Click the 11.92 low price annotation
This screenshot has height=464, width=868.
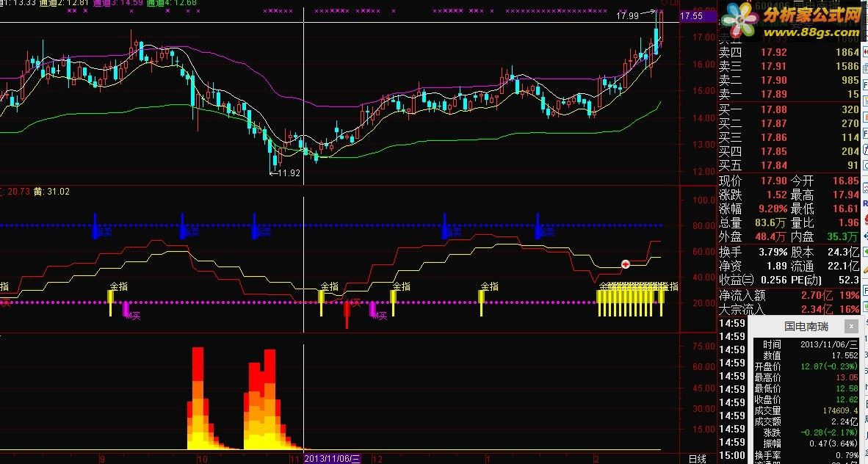click(288, 173)
